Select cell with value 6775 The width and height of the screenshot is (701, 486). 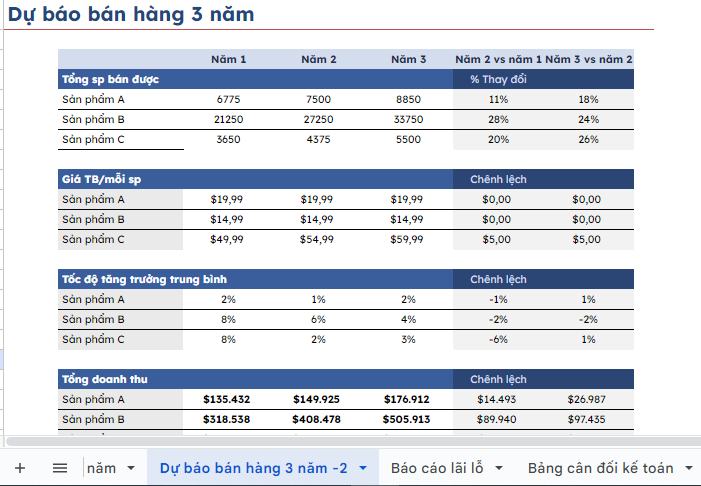click(228, 99)
